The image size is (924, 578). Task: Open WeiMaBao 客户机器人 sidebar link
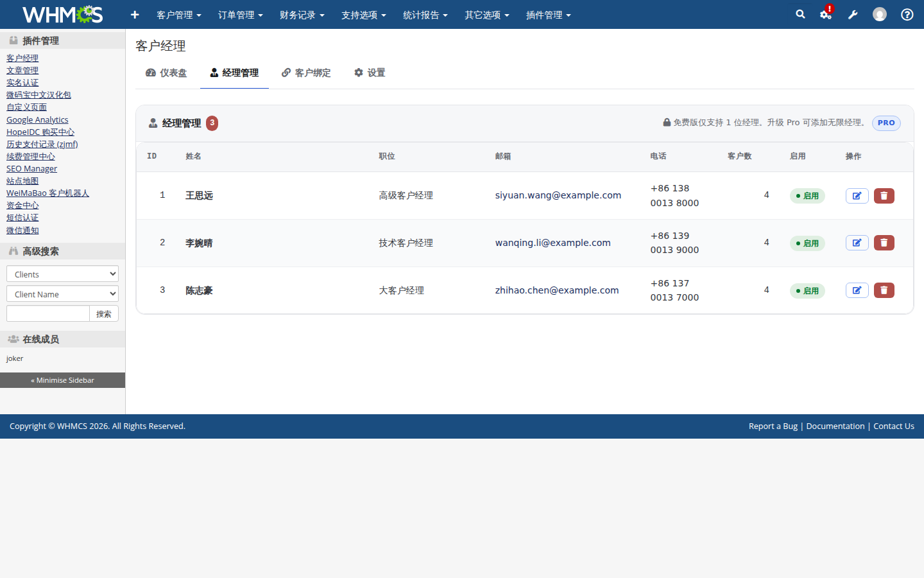(47, 193)
